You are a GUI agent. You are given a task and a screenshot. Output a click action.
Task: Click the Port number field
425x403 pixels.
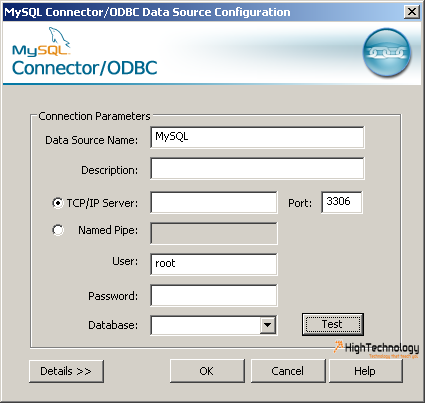point(342,202)
